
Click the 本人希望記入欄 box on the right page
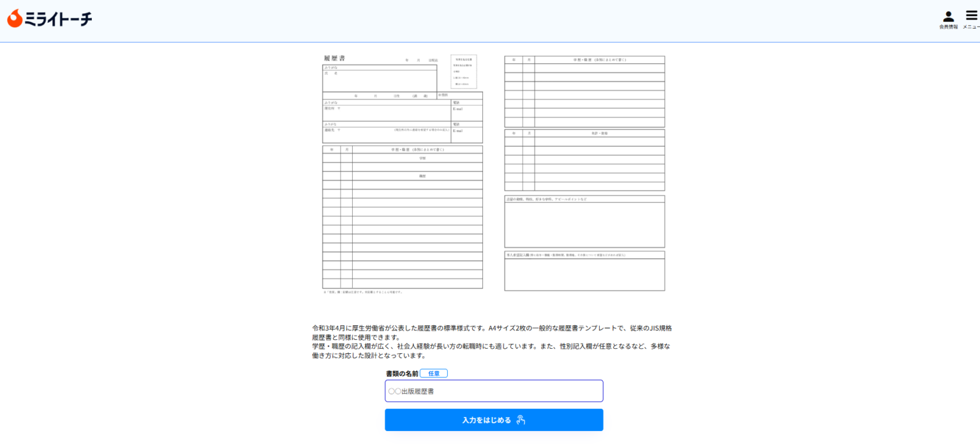coord(584,274)
